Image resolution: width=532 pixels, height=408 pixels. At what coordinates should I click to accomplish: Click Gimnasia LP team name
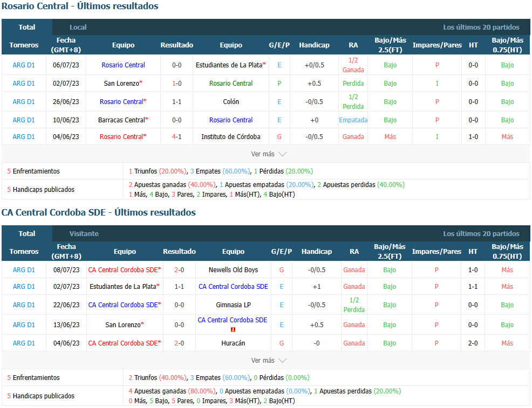pos(233,305)
